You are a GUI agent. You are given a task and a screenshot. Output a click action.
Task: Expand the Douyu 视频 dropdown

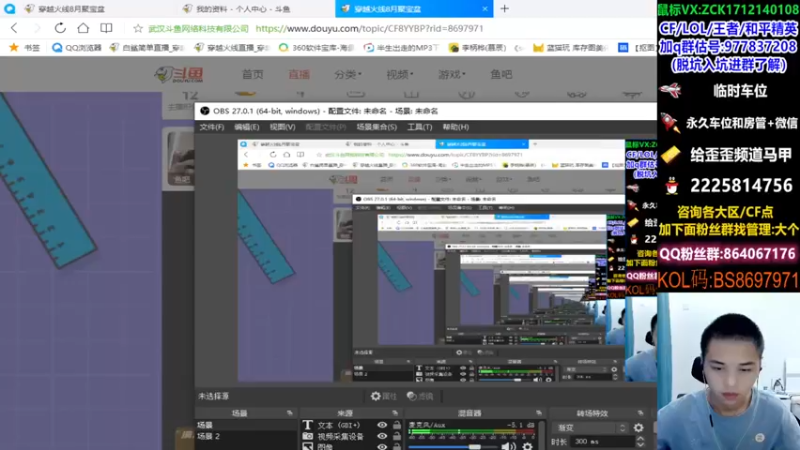pyautogui.click(x=399, y=74)
